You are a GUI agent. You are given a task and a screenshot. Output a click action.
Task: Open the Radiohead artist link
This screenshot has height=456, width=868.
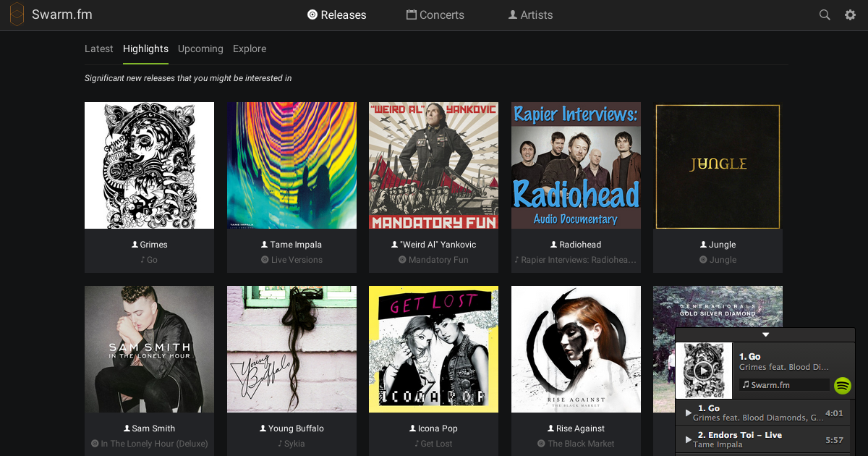(x=576, y=245)
